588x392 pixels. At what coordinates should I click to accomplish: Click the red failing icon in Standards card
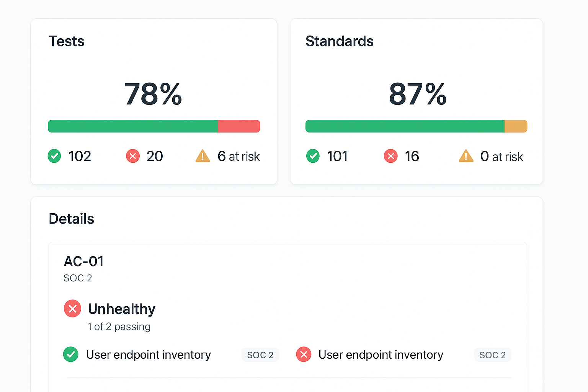390,156
